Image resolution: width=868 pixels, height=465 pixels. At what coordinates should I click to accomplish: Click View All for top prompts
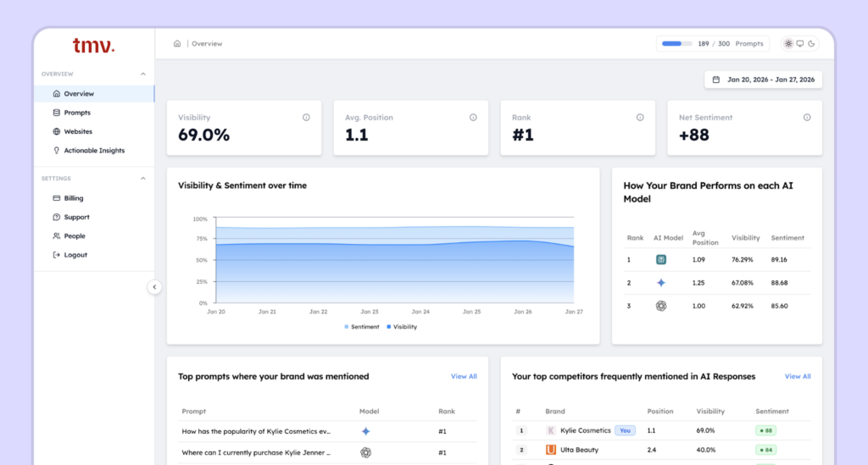464,376
